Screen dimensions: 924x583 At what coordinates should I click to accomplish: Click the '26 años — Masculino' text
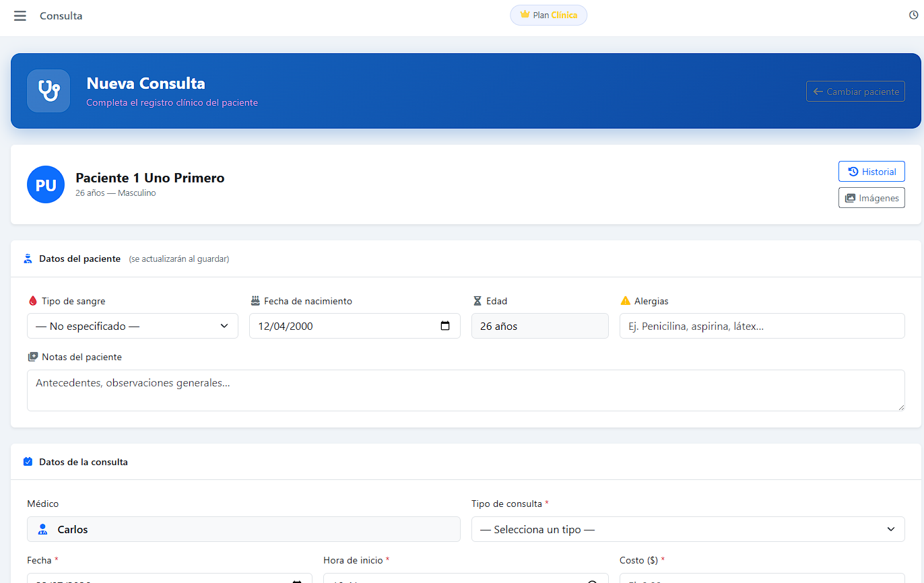click(116, 193)
